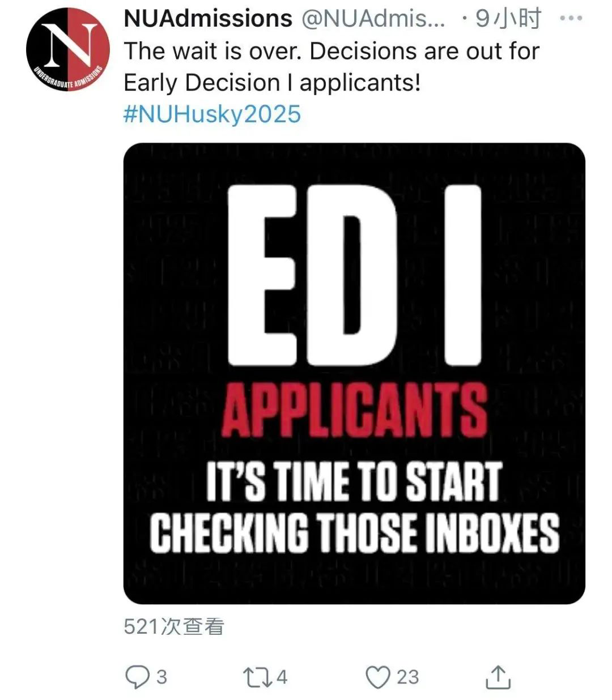Click the red APPLICANTS word in image
Image resolution: width=612 pixels, height=700 pixels.
(x=354, y=409)
